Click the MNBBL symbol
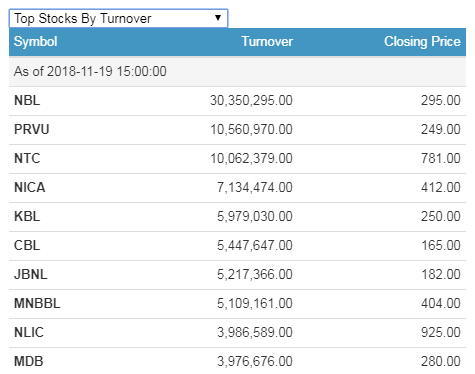475x374 pixels. (37, 303)
